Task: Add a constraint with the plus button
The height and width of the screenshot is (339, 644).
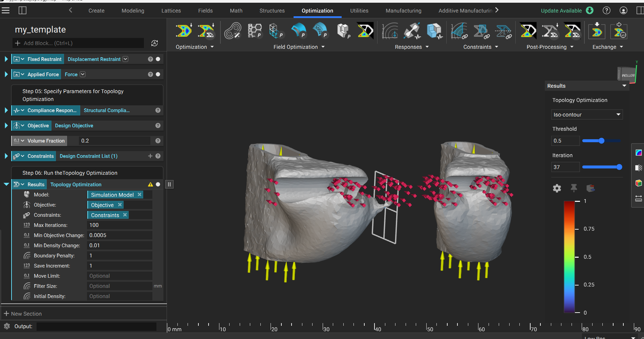Action: 150,156
